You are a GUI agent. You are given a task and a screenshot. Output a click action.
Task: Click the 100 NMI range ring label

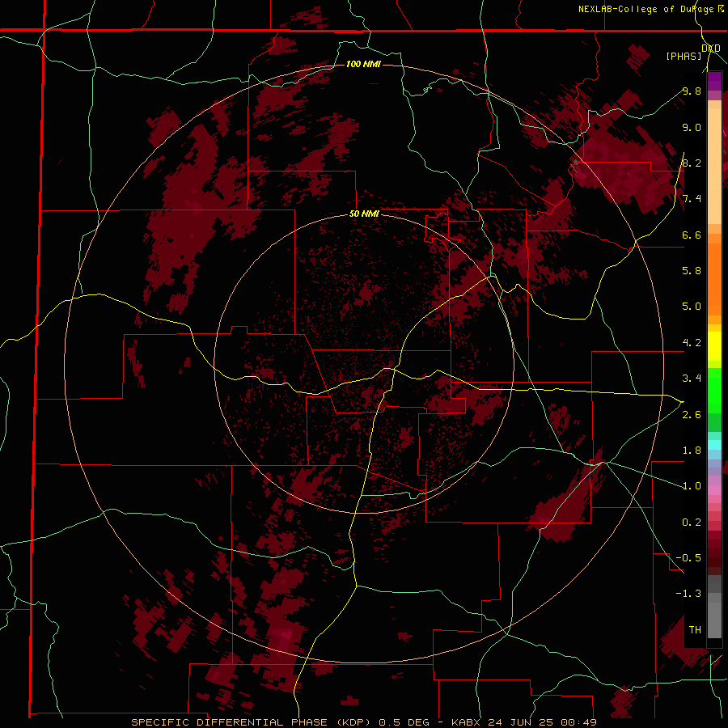[363, 64]
